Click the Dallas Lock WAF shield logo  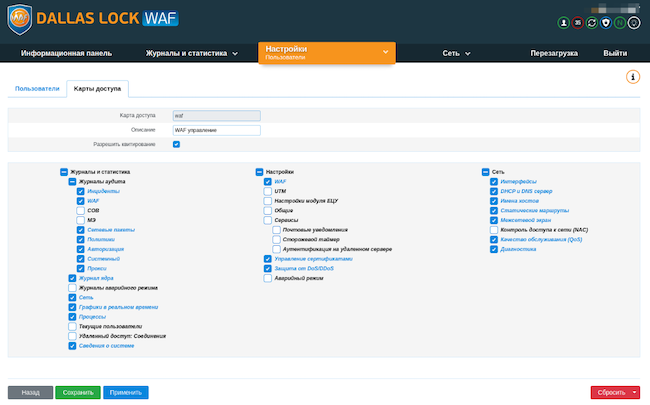(19, 19)
